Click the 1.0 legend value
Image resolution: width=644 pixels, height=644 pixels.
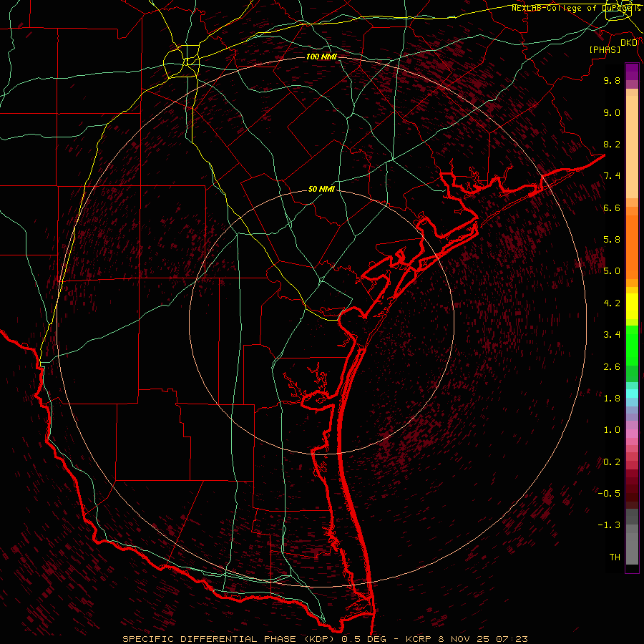point(612,430)
